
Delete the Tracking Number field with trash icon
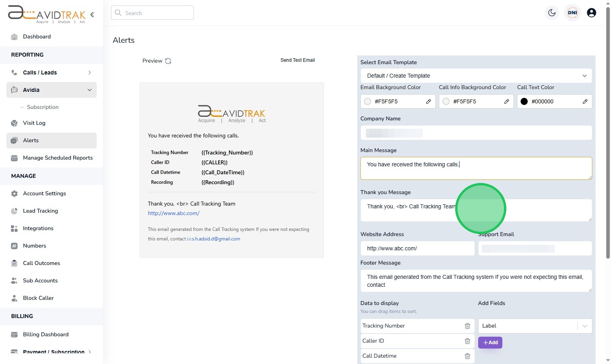coord(467,326)
